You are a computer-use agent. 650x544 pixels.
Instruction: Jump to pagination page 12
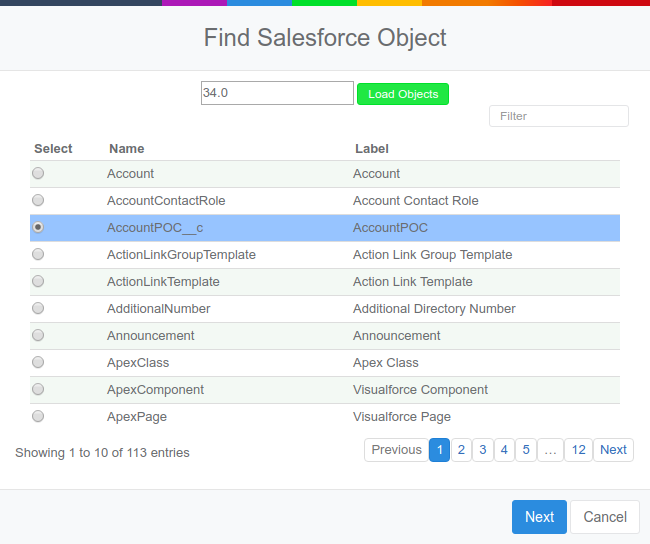point(579,450)
